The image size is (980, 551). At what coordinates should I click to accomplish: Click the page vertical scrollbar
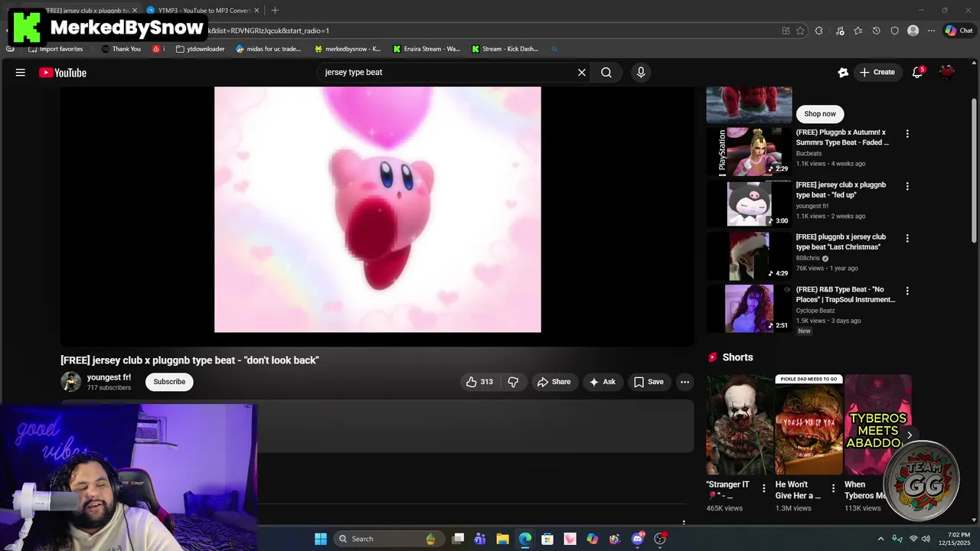coord(974,171)
